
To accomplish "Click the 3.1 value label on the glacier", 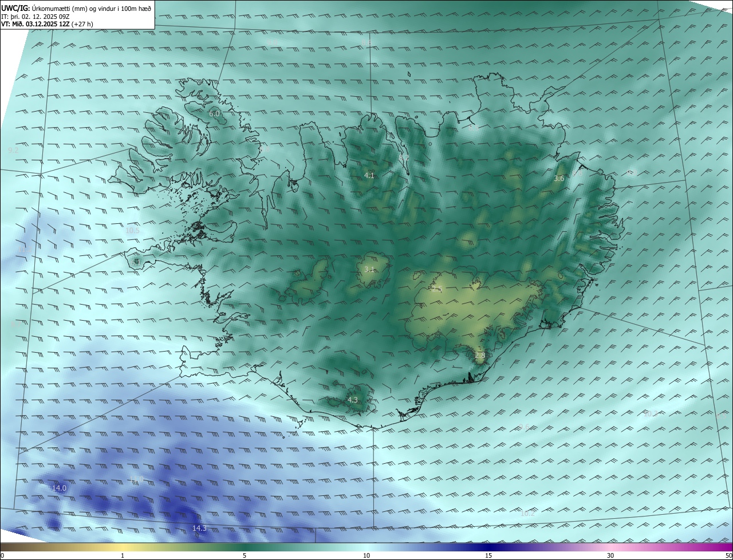I will coord(369,269).
